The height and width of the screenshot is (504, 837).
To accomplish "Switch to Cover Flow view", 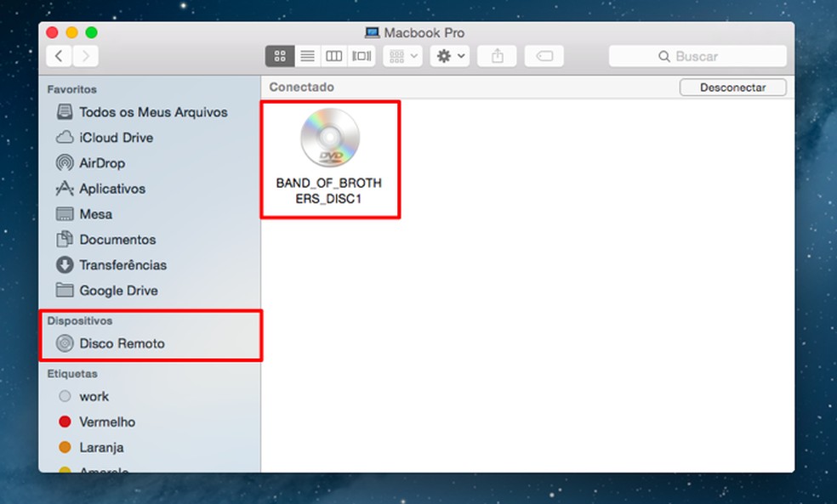I will click(x=362, y=56).
